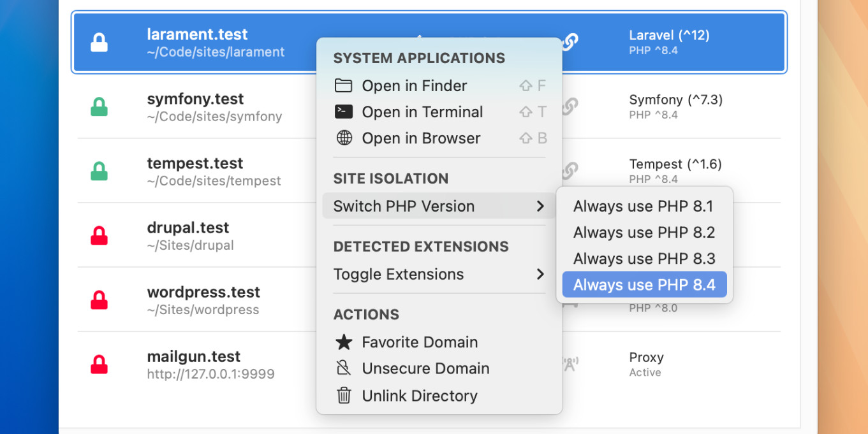Click the white lock icon on larament.test
This screenshot has width=868, height=434.
tap(99, 43)
